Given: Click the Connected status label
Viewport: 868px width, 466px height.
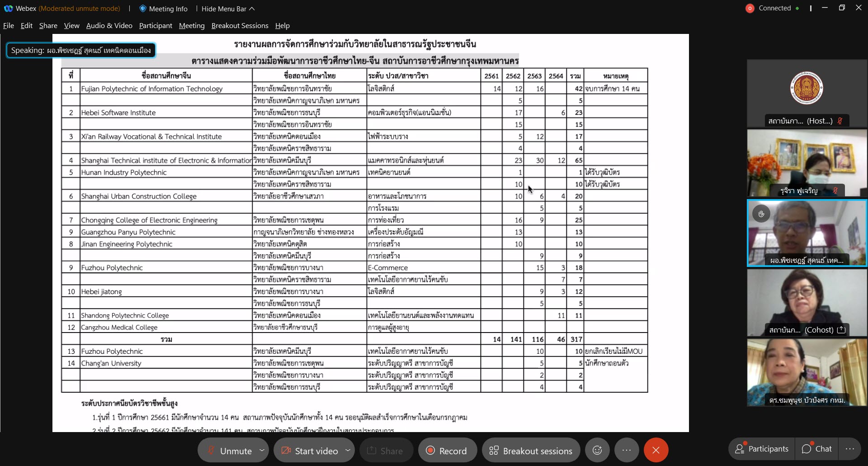Looking at the screenshot, I should (775, 8).
